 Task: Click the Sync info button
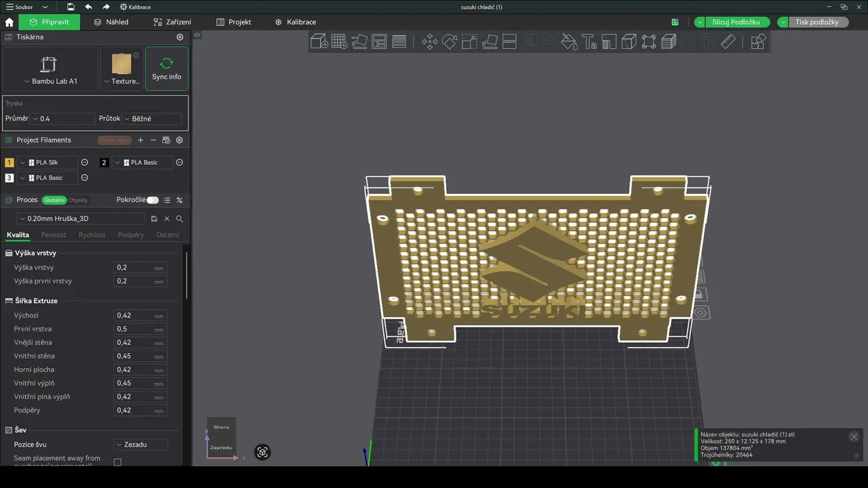tap(167, 68)
